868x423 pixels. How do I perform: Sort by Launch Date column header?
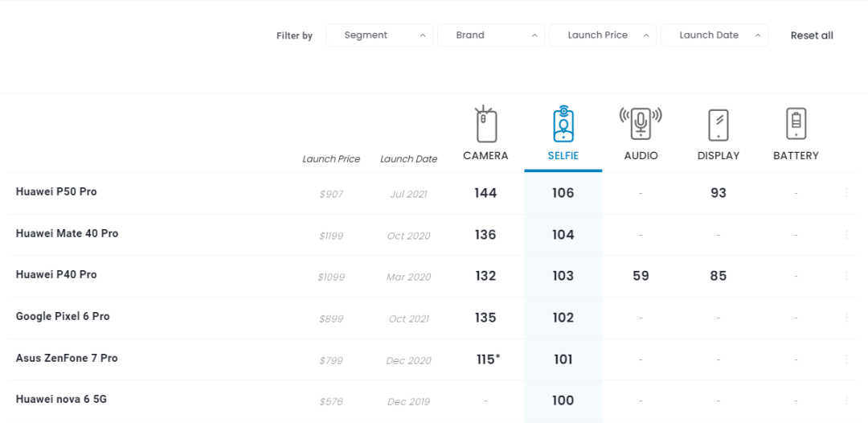408,159
